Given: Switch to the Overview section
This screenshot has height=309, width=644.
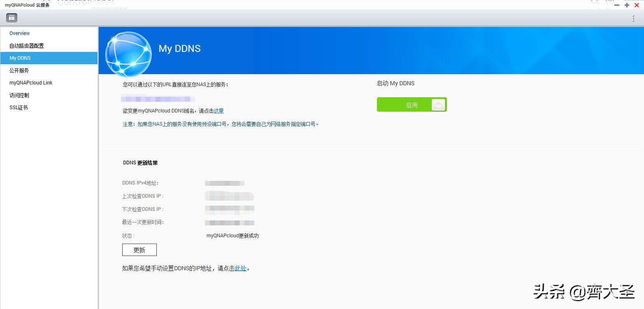Looking at the screenshot, I should point(19,33).
